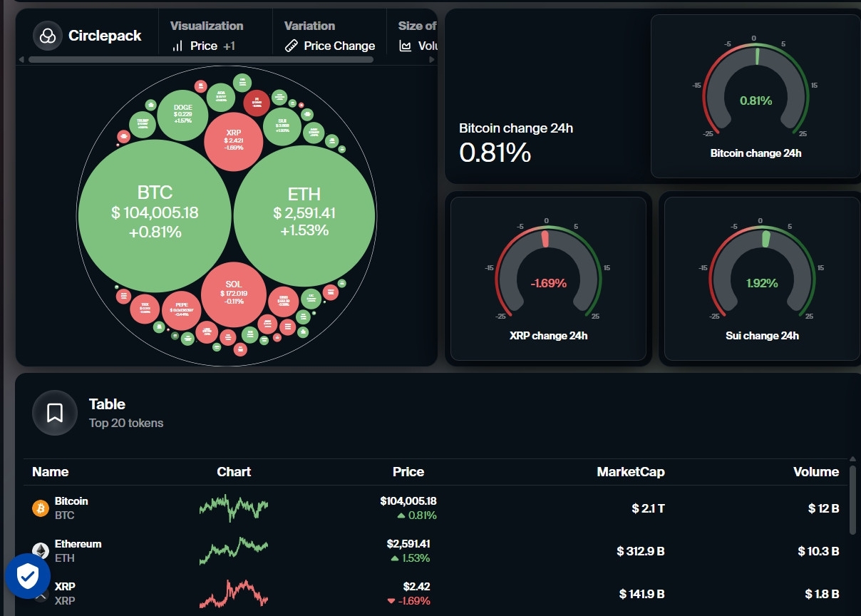The image size is (861, 616).
Task: Click the right arrow of the toolbar scrollbar
Action: (x=432, y=60)
